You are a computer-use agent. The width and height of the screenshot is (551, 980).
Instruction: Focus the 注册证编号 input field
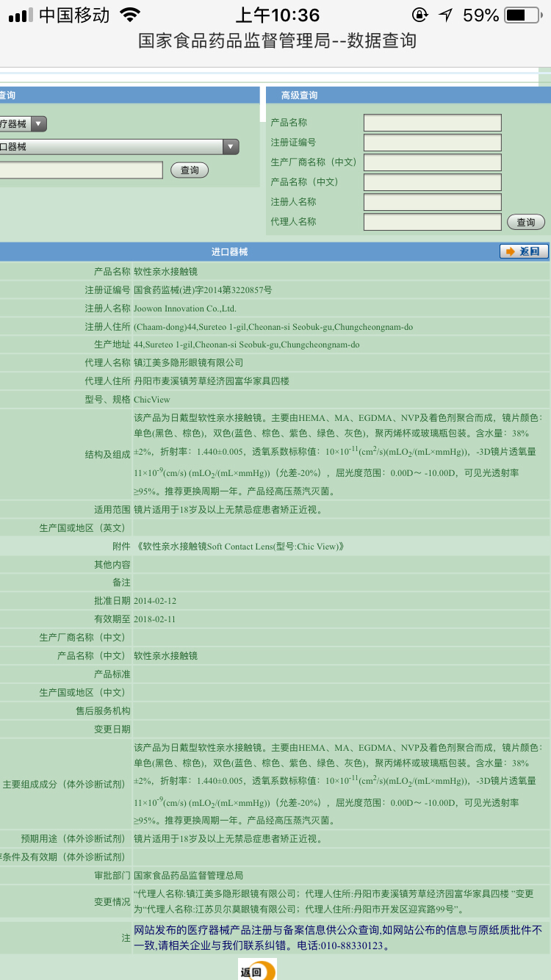[x=433, y=143]
